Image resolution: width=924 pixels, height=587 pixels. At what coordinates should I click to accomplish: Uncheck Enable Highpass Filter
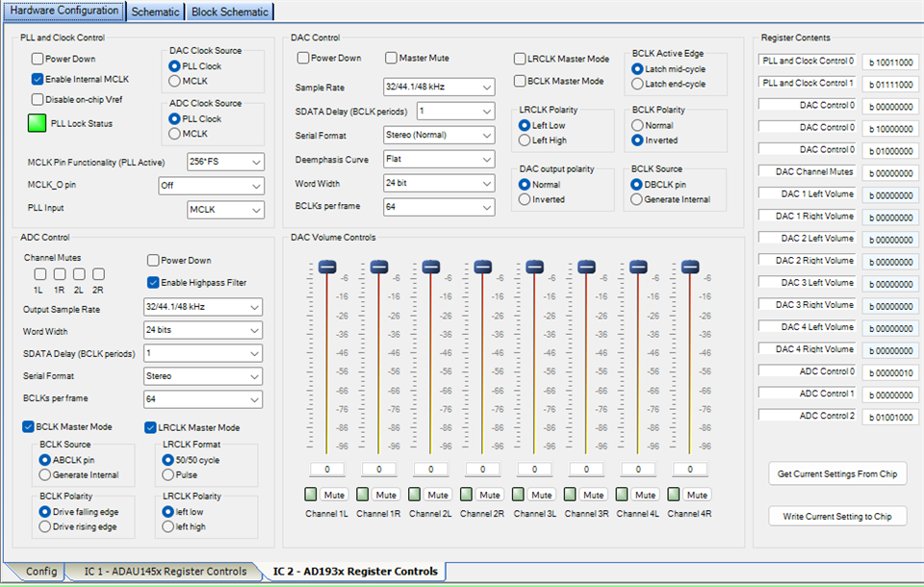click(x=153, y=282)
